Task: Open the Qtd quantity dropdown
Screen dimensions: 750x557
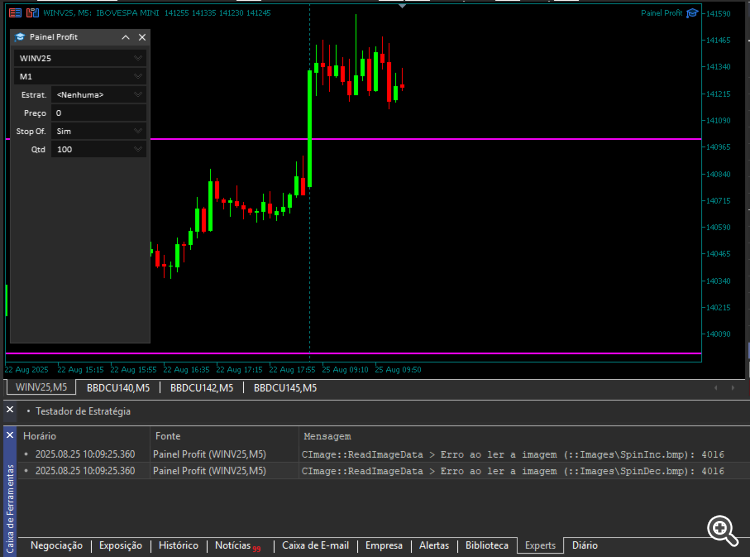Action: 99,149
